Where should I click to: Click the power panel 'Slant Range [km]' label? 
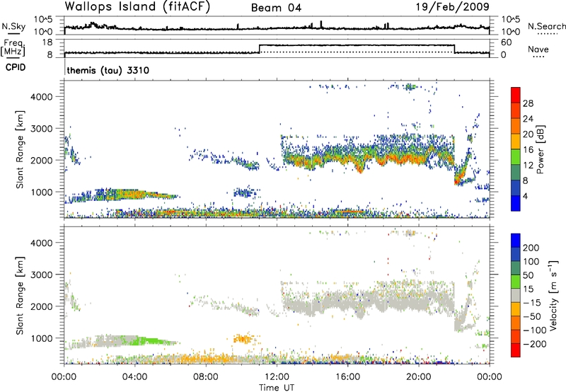coord(20,149)
